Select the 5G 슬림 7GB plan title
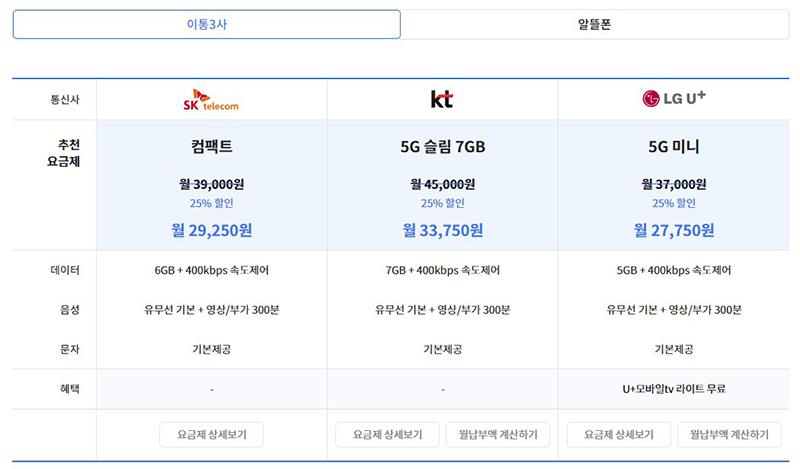This screenshot has height=469, width=800. (442, 147)
